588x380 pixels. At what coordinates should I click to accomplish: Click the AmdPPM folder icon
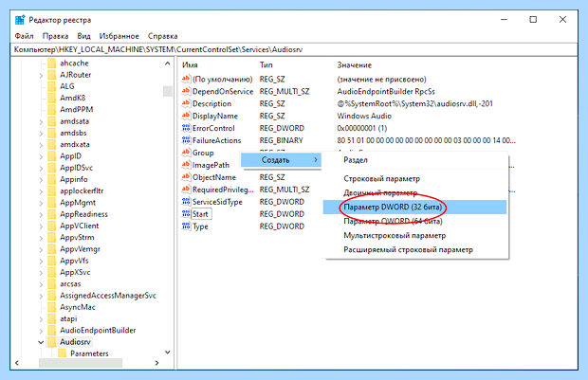click(52, 109)
